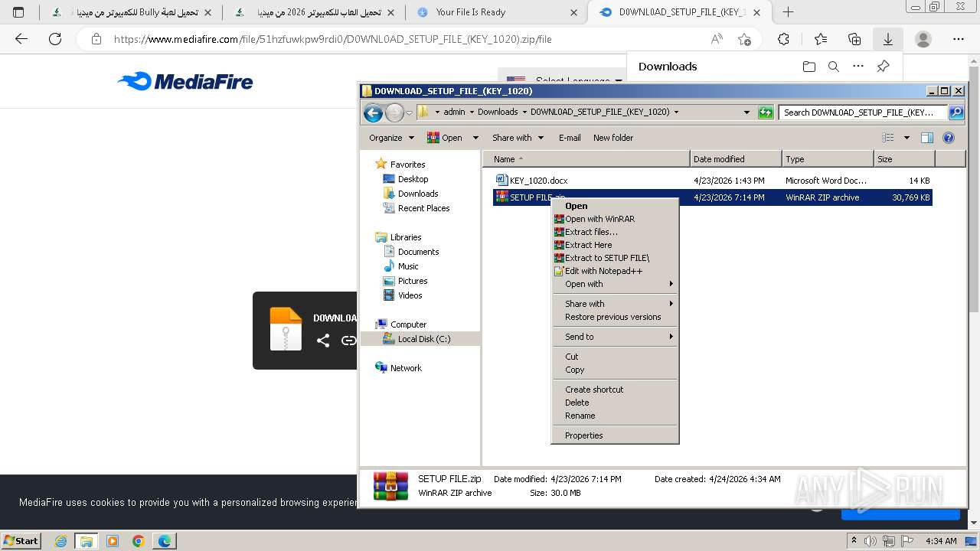980x551 pixels.
Task: Select Properties in the context menu
Action: click(x=615, y=435)
